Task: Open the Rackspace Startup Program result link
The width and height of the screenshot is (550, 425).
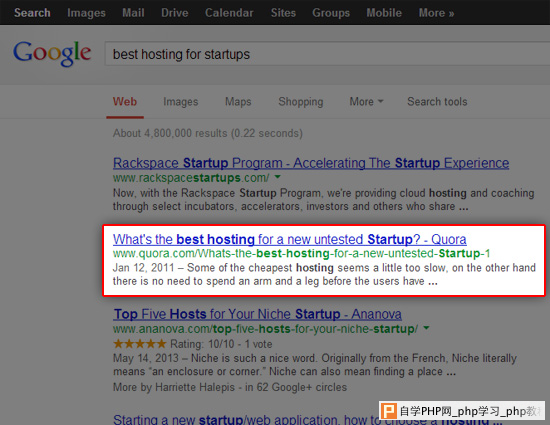Action: tap(311, 163)
